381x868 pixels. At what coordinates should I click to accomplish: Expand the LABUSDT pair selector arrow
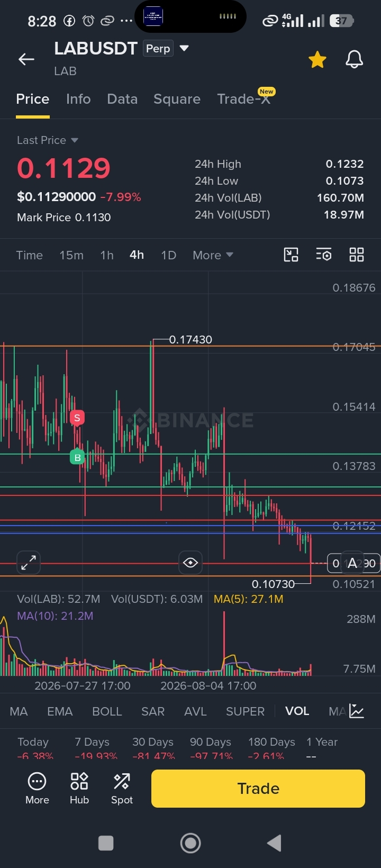pyautogui.click(x=184, y=48)
